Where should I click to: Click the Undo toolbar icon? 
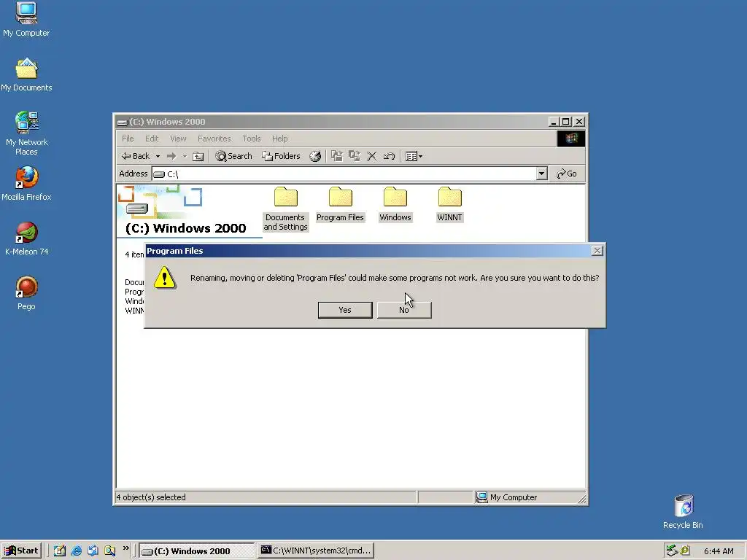390,156
